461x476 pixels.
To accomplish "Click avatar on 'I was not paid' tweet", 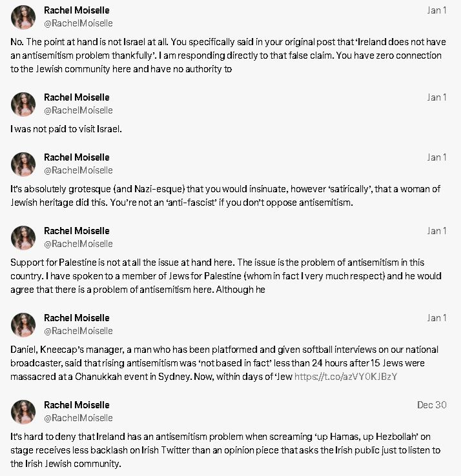I will [23, 104].
